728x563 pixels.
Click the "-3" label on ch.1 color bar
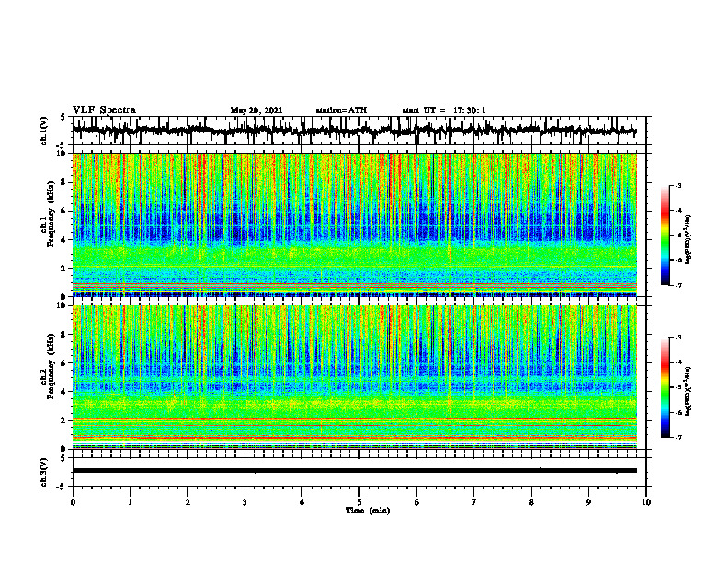click(677, 185)
